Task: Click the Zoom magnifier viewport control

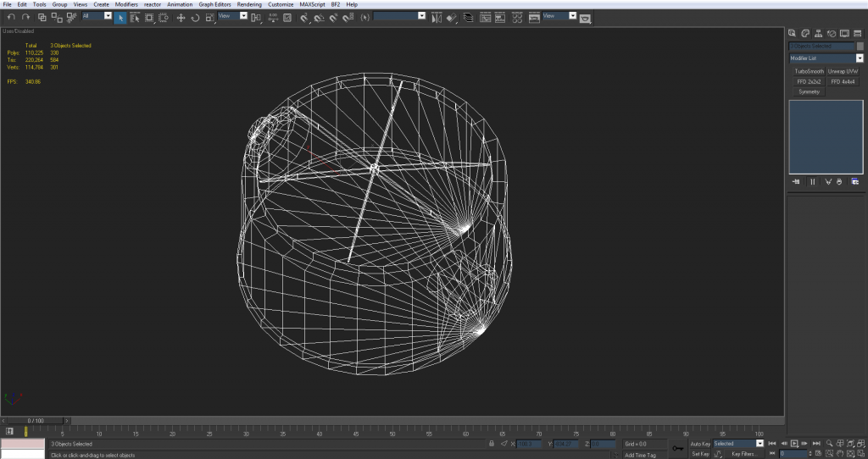Action: tap(827, 443)
